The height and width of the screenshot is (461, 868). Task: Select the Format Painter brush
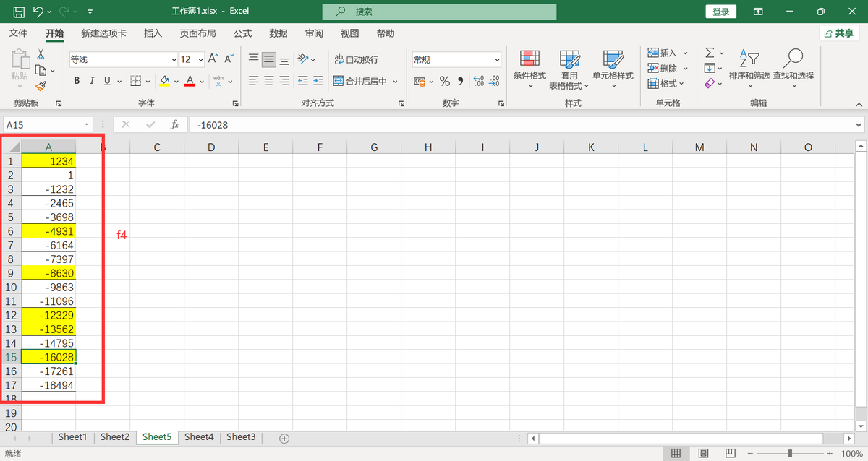[41, 85]
